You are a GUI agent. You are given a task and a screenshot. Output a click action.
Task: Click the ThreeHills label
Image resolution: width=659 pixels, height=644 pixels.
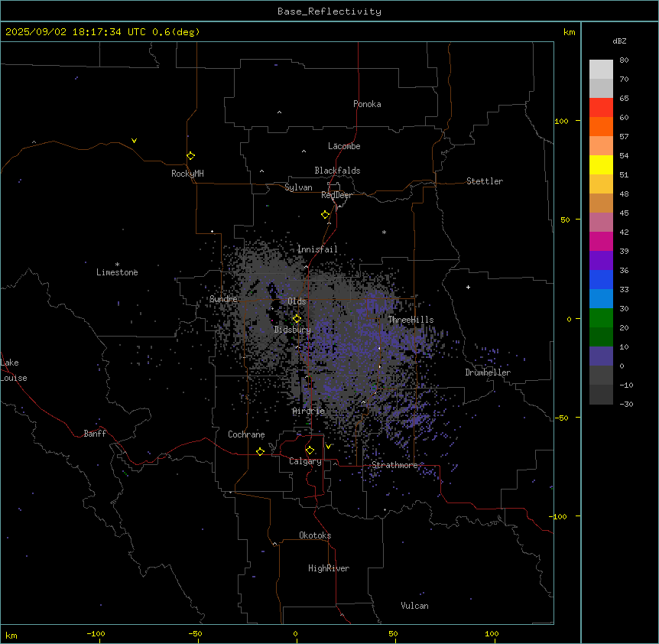[x=411, y=320]
